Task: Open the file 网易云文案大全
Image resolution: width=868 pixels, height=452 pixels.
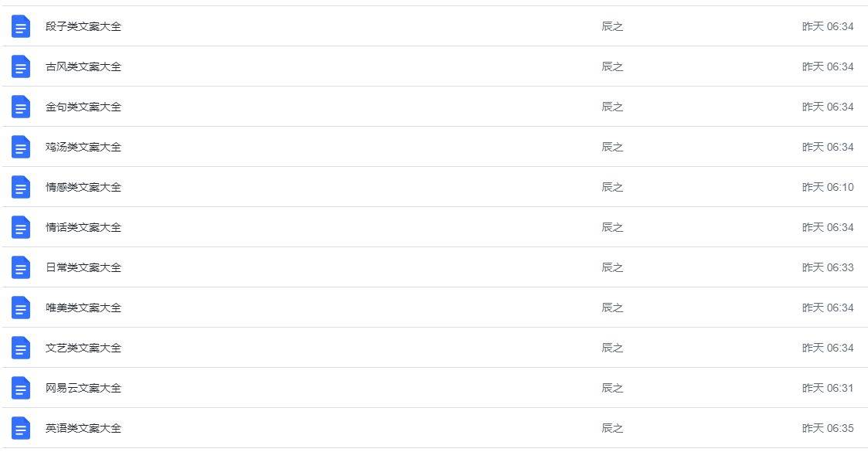Action: [83, 388]
